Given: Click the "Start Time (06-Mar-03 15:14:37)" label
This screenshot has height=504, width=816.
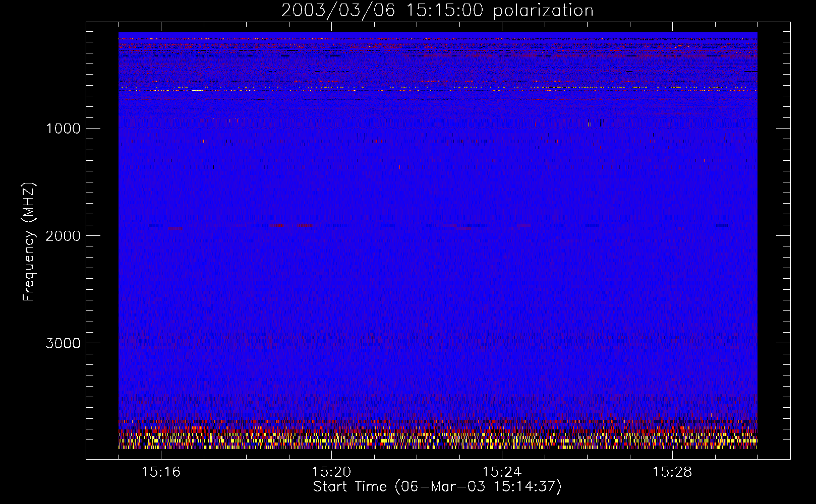Looking at the screenshot, I should [x=437, y=487].
